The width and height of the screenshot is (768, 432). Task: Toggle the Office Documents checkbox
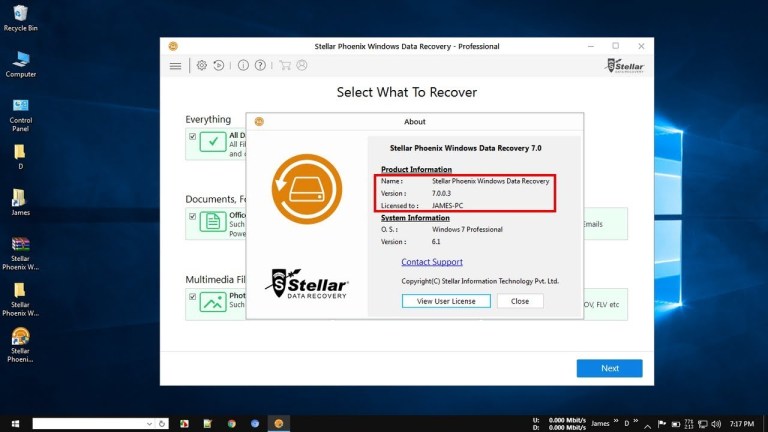pos(192,216)
